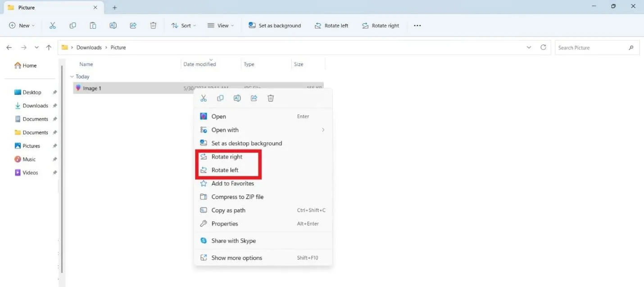
Task: Click the Copy icon in the context menu strip
Action: click(x=220, y=98)
